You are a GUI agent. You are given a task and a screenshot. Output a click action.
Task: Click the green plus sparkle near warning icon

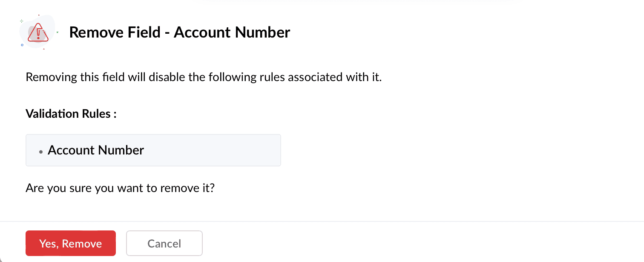(x=22, y=20)
